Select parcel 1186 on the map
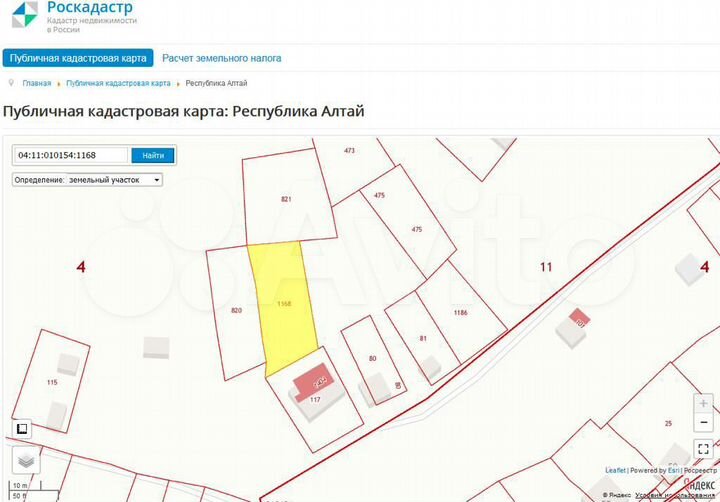The height and width of the screenshot is (502, 720). [x=462, y=315]
